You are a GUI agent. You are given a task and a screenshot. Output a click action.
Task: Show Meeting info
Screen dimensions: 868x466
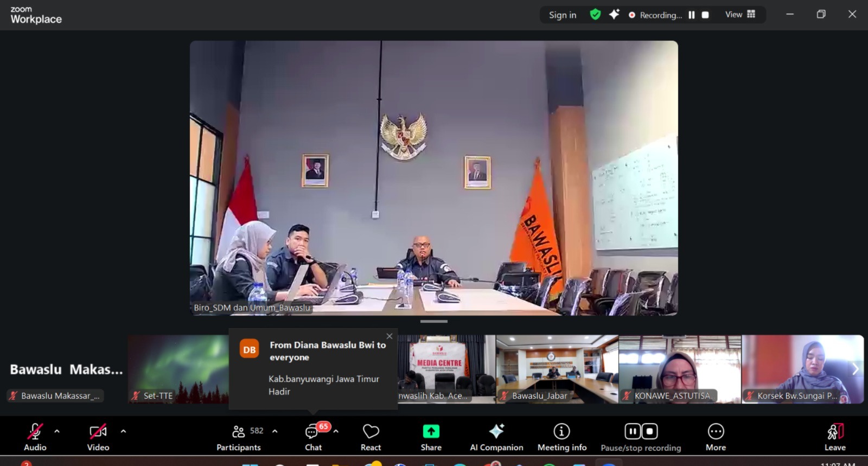562,437
